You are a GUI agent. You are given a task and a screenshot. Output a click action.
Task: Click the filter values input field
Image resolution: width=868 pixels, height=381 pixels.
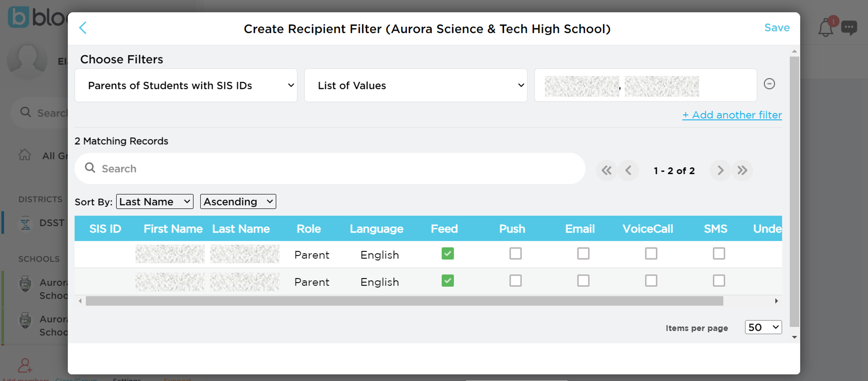pyautogui.click(x=646, y=85)
